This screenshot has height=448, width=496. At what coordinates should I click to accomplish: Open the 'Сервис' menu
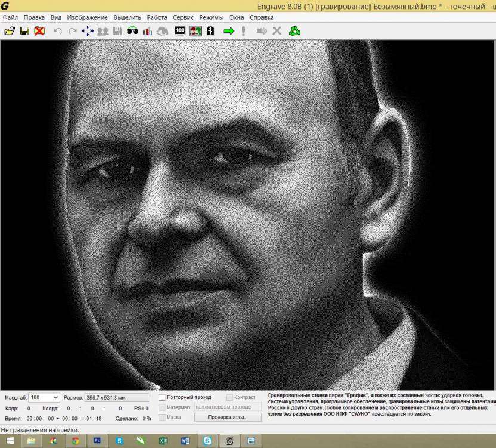pos(183,17)
